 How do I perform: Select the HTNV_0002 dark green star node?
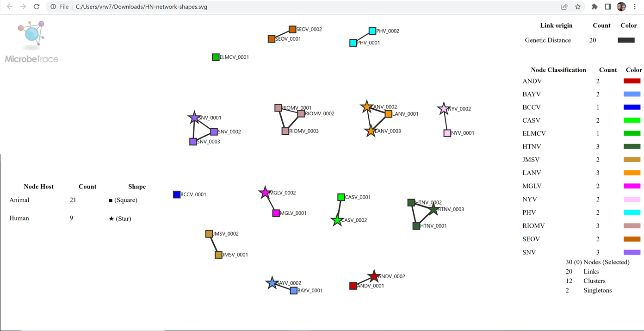tap(433, 209)
